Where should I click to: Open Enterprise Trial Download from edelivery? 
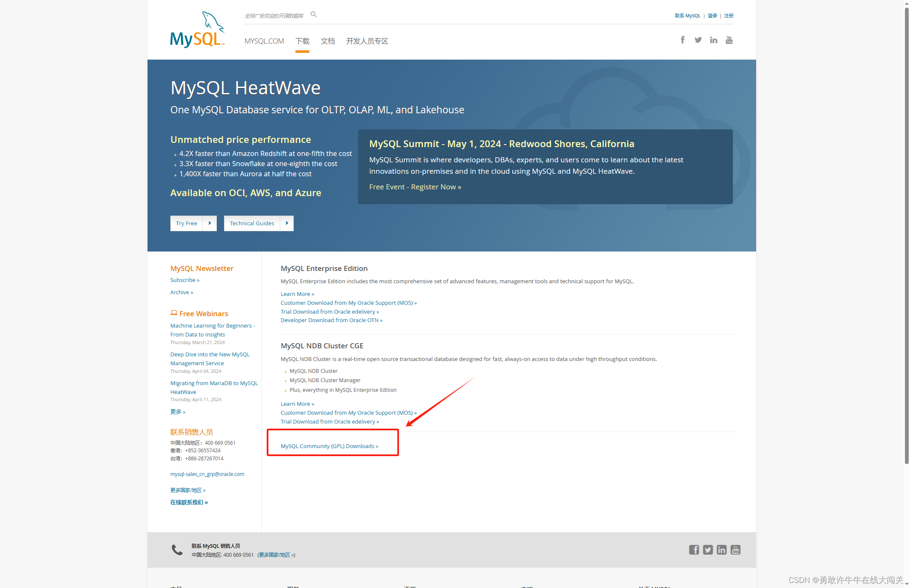coord(330,312)
